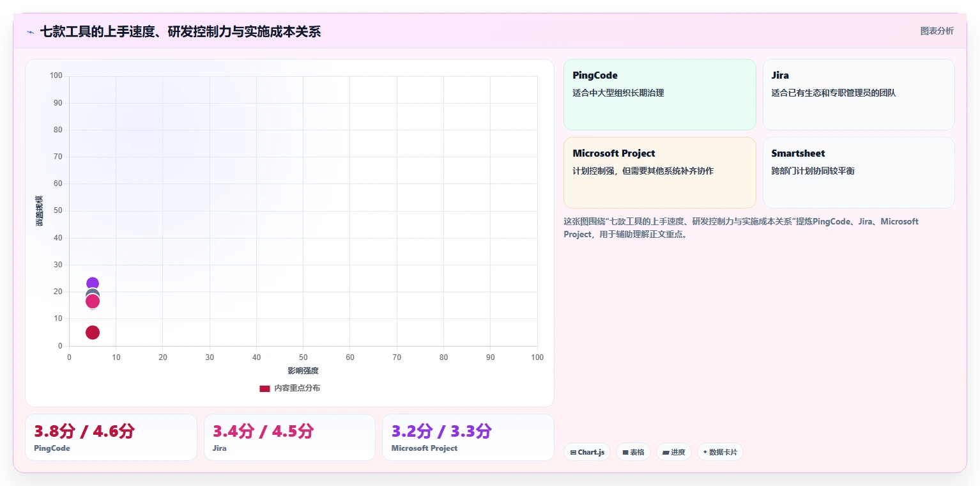Click the 计划控制强，但需要其他系统补齐协作 text
Viewport: 980px width, 486px height.
643,171
